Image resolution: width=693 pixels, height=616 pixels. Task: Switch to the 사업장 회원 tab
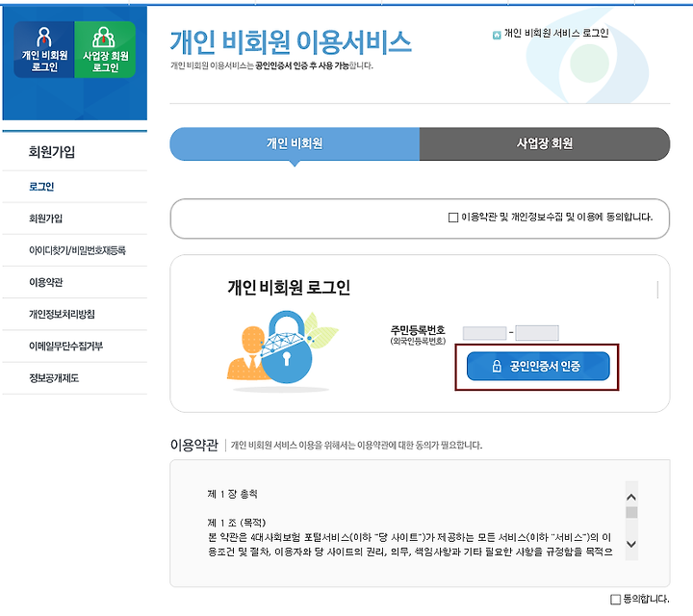point(545,143)
